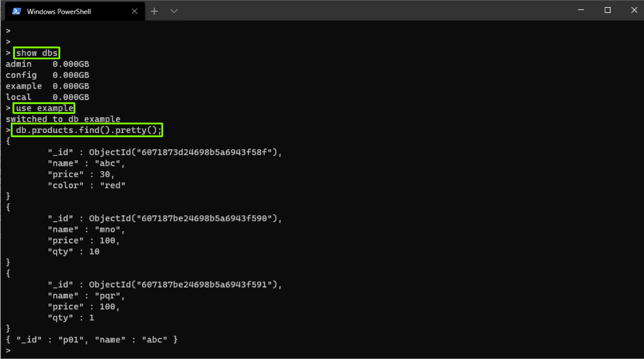This screenshot has height=359, width=644.
Task: Click the '"price" : 100,' line under pqr
Action: (84, 307)
